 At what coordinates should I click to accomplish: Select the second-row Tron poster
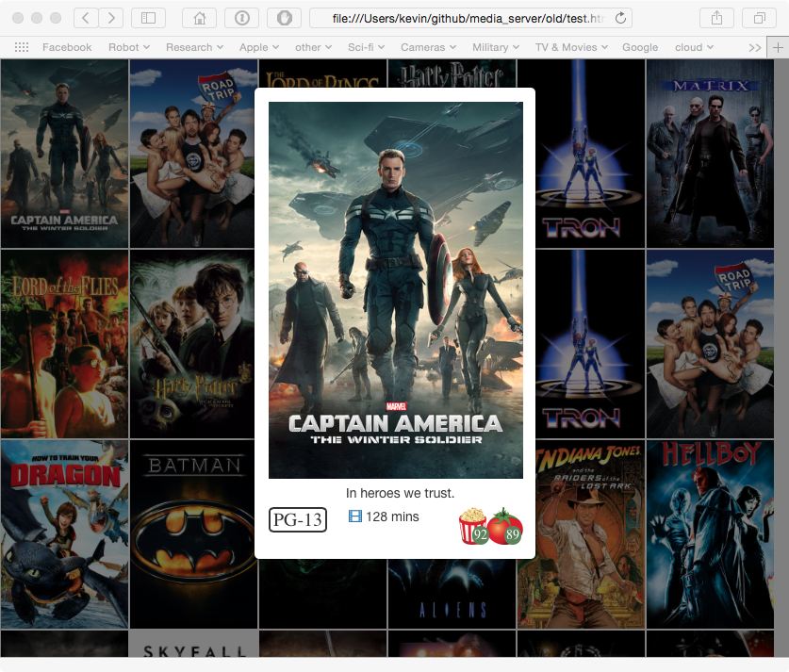tap(589, 344)
